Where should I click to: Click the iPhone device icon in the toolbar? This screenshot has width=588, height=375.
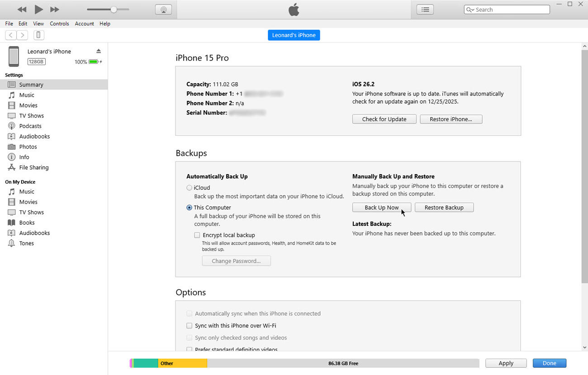point(38,35)
